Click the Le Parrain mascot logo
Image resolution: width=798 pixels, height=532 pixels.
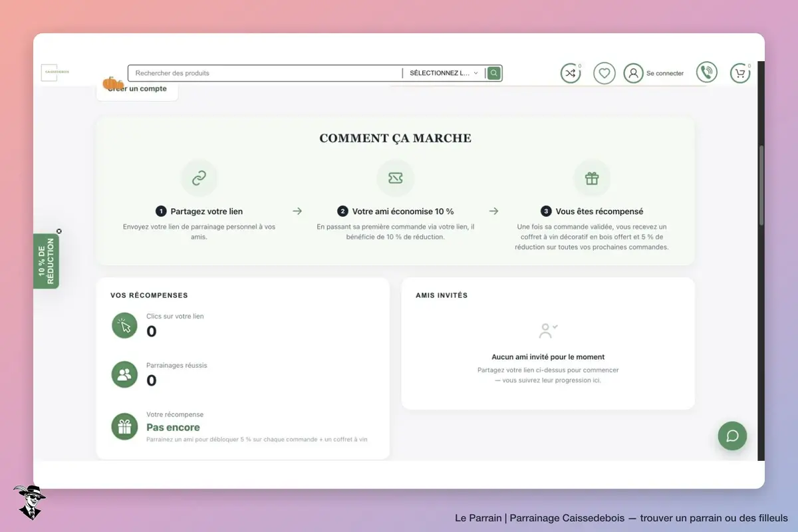pos(29,502)
